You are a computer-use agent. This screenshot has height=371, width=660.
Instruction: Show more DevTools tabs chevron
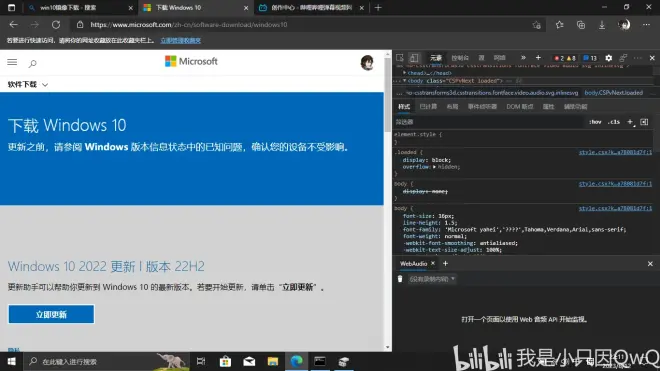(523, 58)
